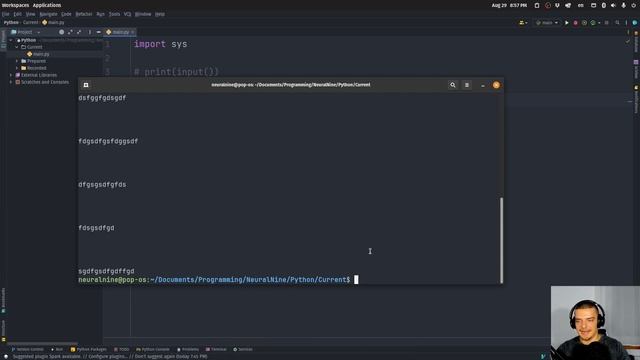Click the new tab icon in the terminal header
This screenshot has width=640, height=360.
[86, 85]
